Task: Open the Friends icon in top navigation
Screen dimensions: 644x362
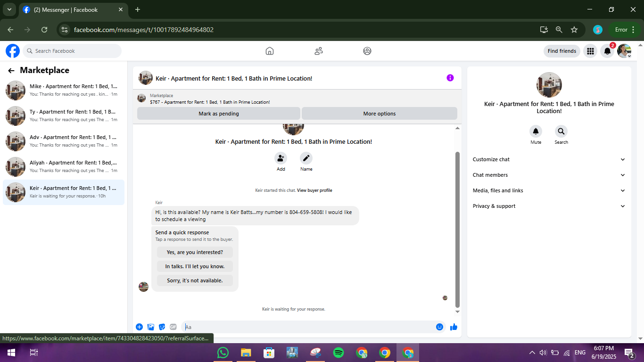Action: coord(319,51)
